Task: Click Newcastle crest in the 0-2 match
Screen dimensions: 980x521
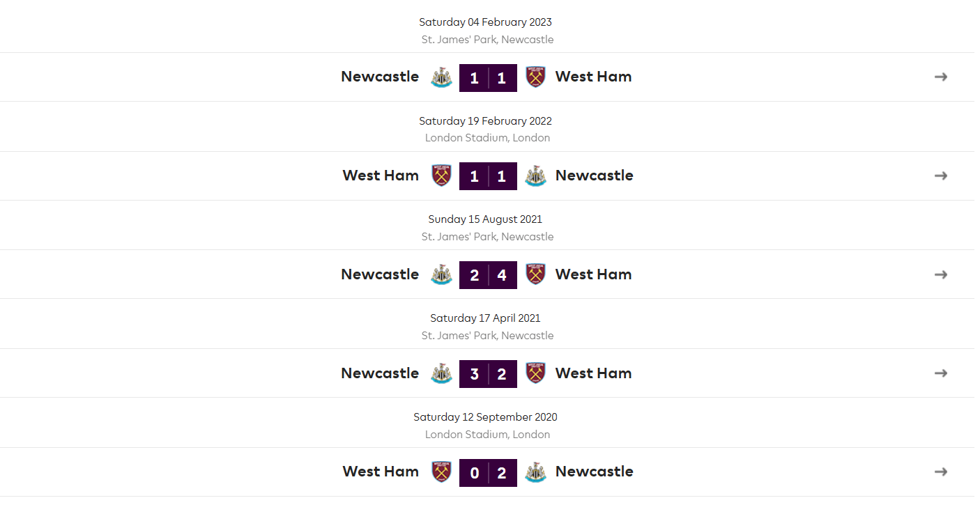Action: tap(535, 472)
